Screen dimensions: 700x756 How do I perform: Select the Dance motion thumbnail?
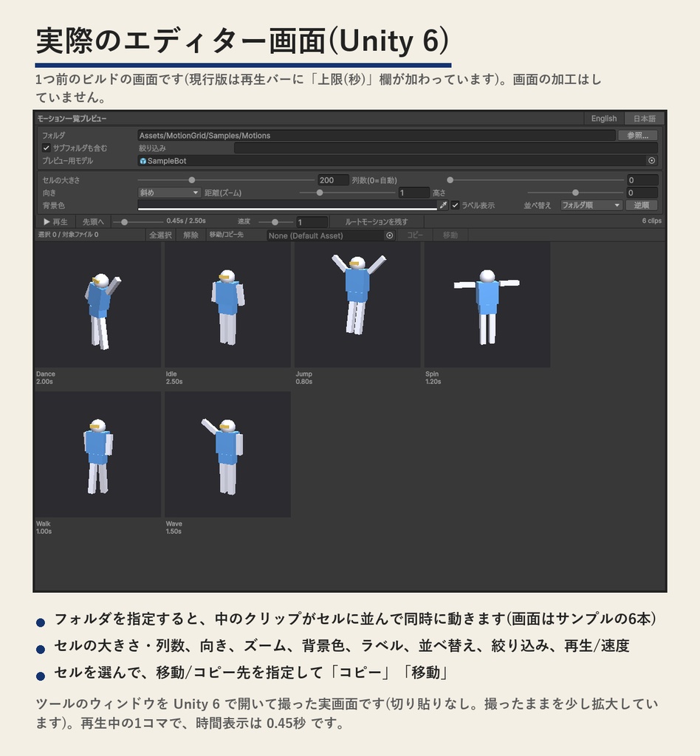pyautogui.click(x=98, y=305)
